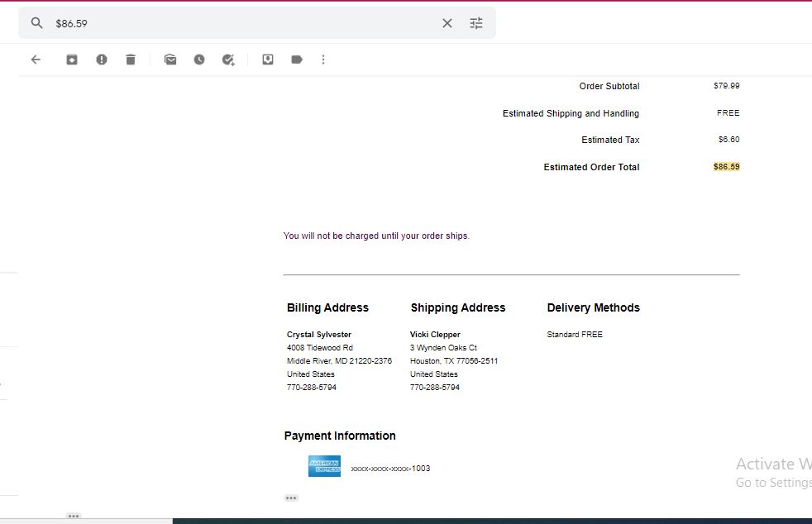Expand the trimmed content ellipsis at the bottom left

74,516
